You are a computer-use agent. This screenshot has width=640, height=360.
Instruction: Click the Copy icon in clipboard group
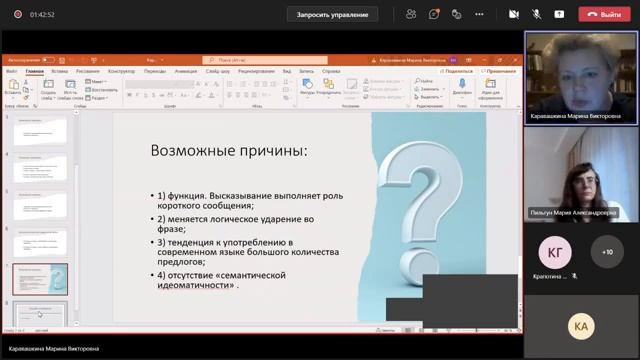(26, 90)
